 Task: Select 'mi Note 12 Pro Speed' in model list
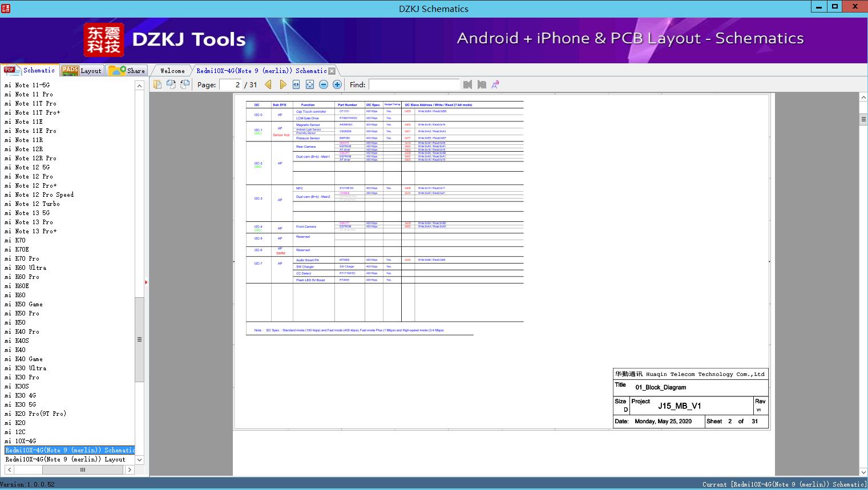tap(39, 195)
